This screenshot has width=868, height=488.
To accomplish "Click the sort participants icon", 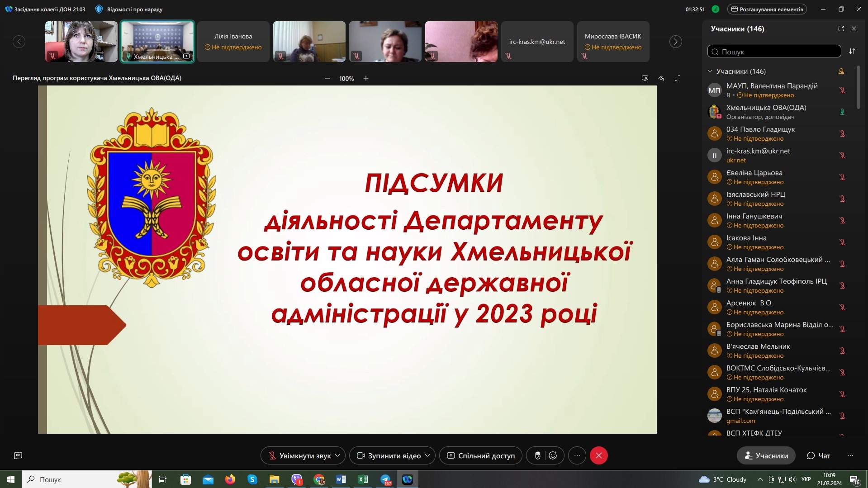I will coord(852,51).
